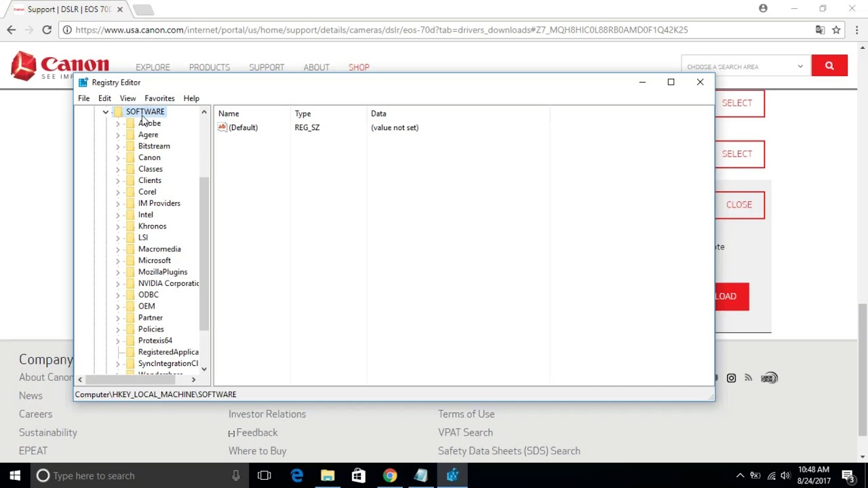Image resolution: width=868 pixels, height=488 pixels.
Task: Click the Chrome back arrow
Action: 12,30
